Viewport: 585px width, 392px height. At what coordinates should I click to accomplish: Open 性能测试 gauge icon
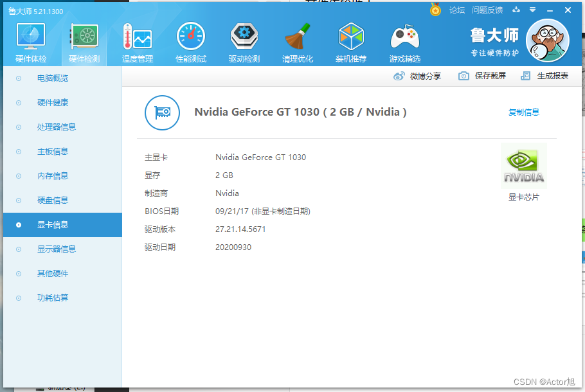pos(191,37)
